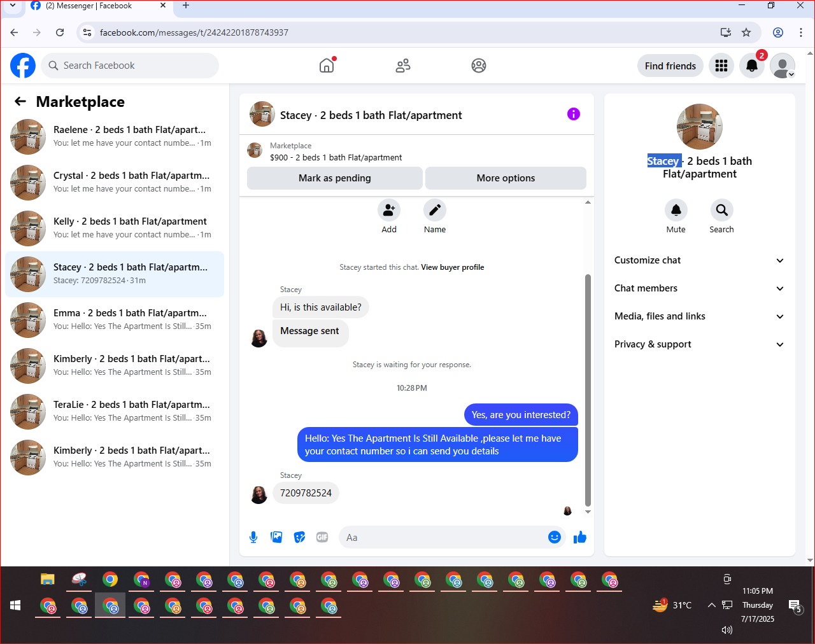Expand Chat members section
Viewport: 815px width, 644px height.
(700, 288)
